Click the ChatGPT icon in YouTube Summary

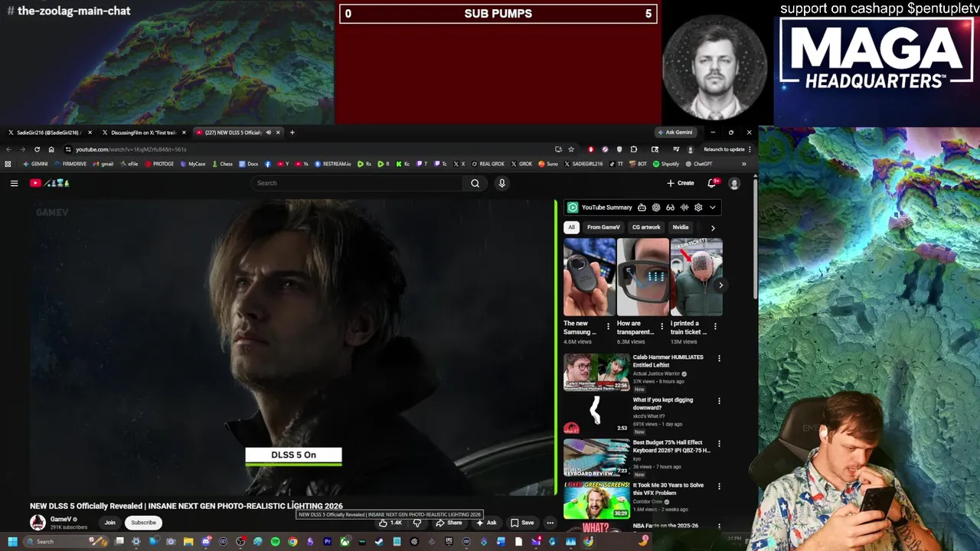pos(656,207)
